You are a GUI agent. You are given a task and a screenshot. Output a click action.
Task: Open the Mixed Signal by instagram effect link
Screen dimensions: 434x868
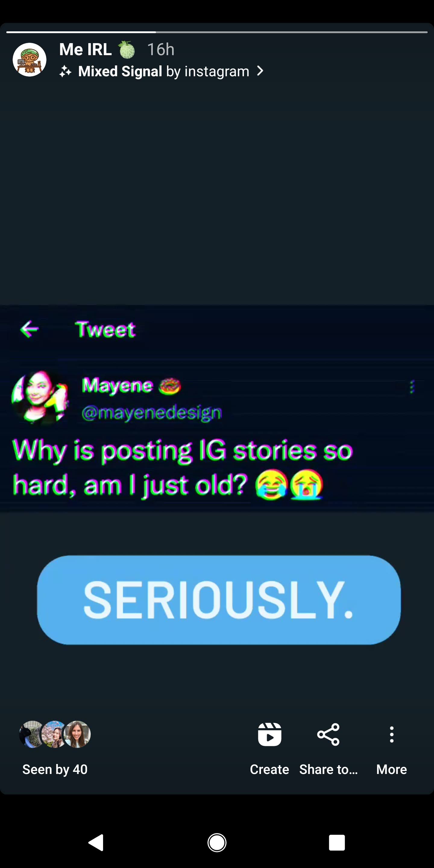[x=163, y=71]
